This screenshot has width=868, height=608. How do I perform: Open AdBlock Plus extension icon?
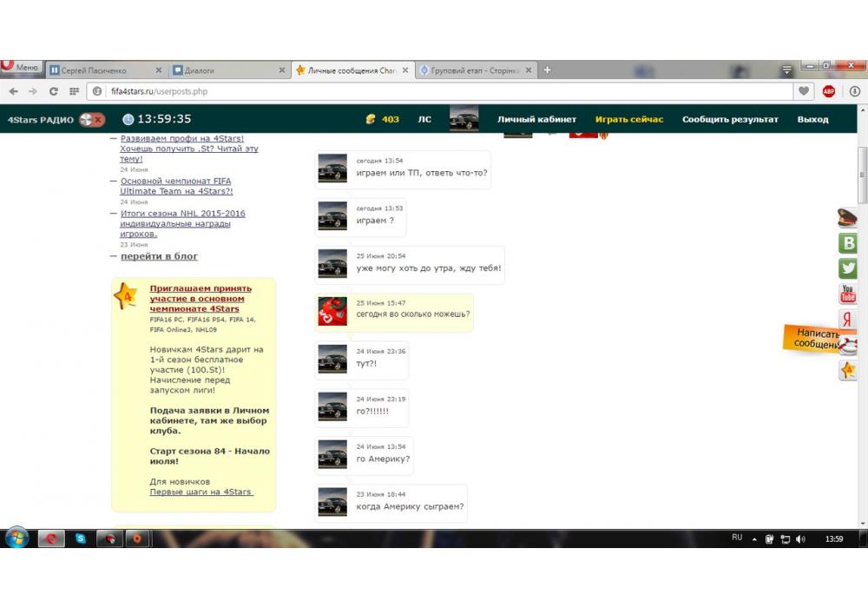click(x=829, y=91)
